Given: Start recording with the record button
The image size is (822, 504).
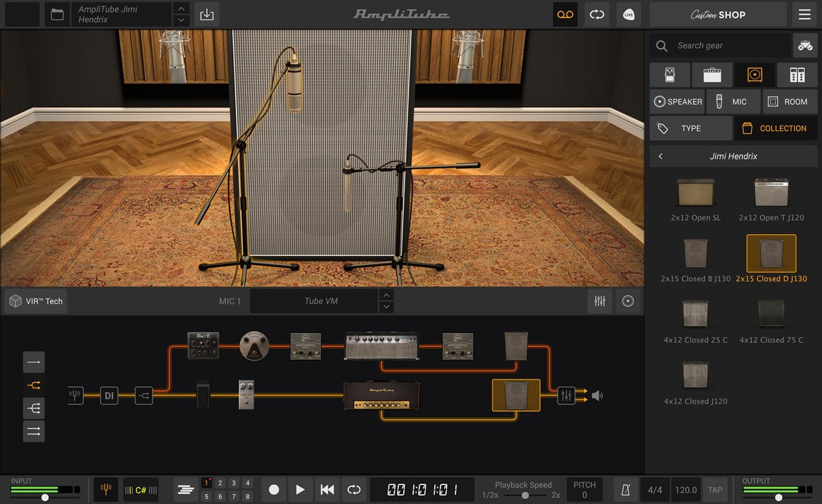Looking at the screenshot, I should (274, 490).
